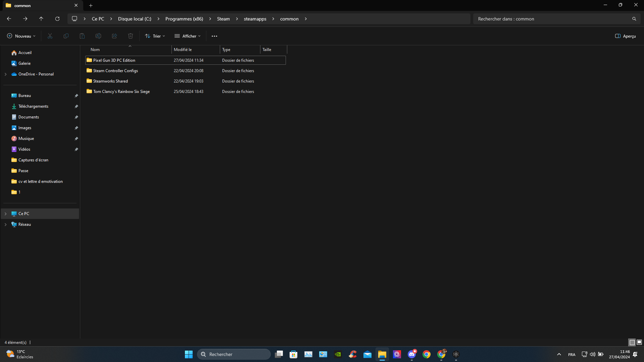The height and width of the screenshot is (362, 644).
Task: Sort by the Nom column header
Action: click(95, 50)
